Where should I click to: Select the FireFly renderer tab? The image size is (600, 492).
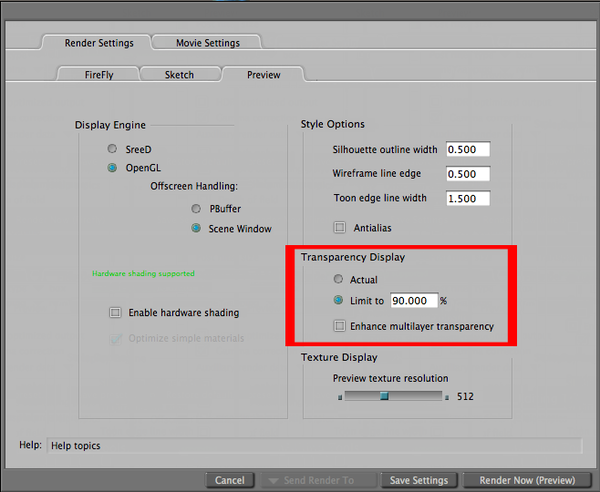pos(99,75)
